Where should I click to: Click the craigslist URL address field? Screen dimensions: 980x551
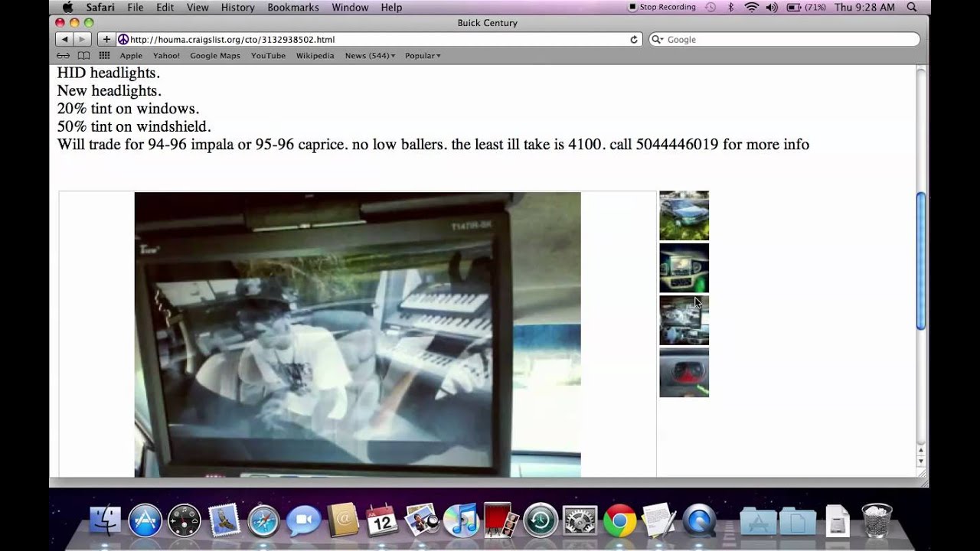[379, 39]
